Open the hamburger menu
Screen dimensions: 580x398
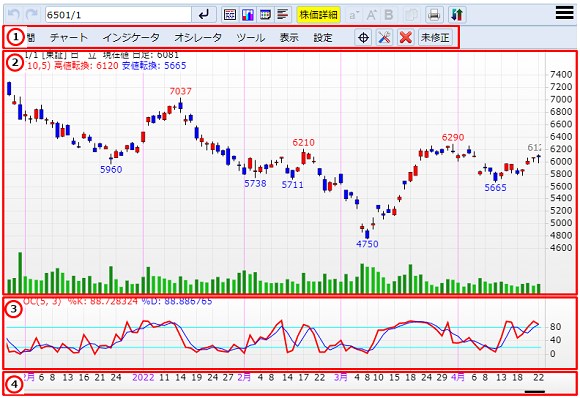coord(564,13)
